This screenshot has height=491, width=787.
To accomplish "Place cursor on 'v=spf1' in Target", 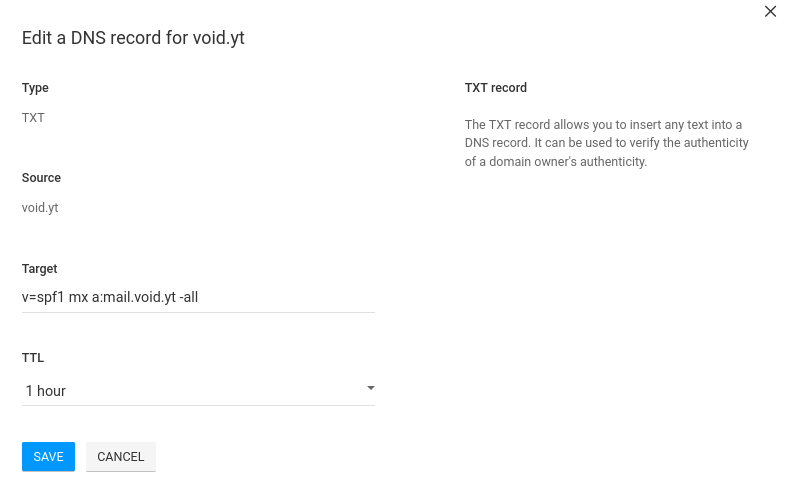I will point(43,297).
